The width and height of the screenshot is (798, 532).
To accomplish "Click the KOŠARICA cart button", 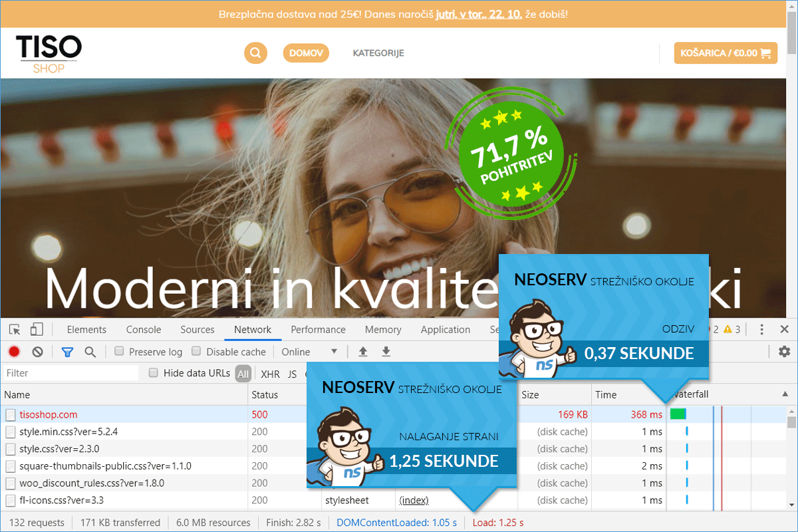I will [726, 53].
